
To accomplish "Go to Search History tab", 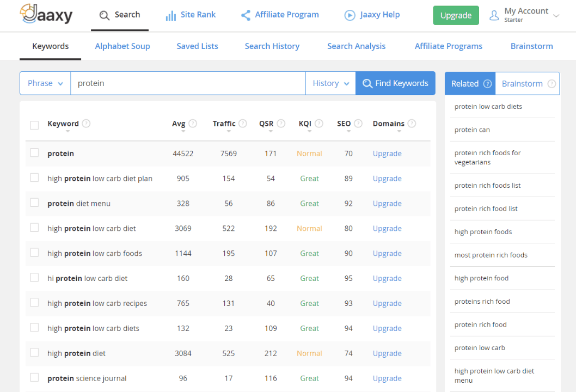I will (x=272, y=46).
